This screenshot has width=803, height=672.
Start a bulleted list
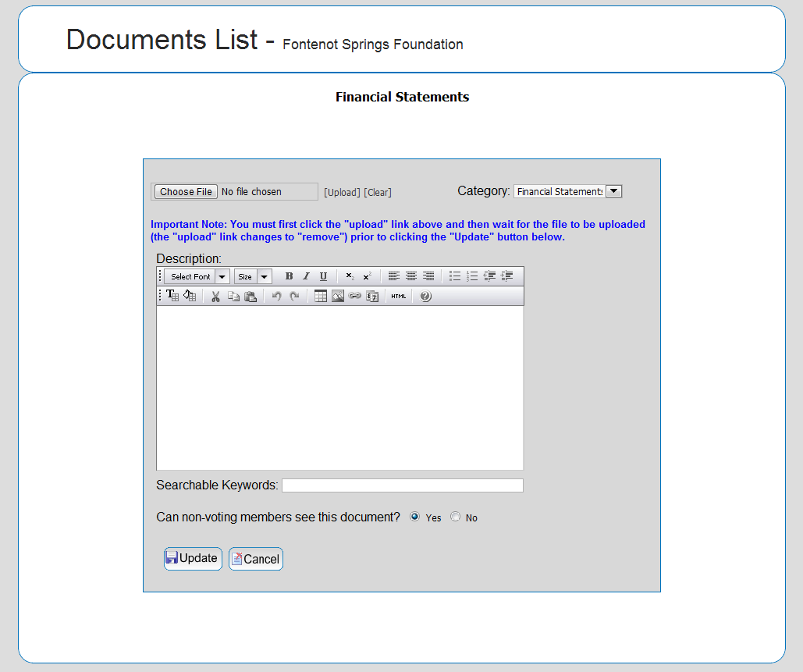tap(455, 276)
